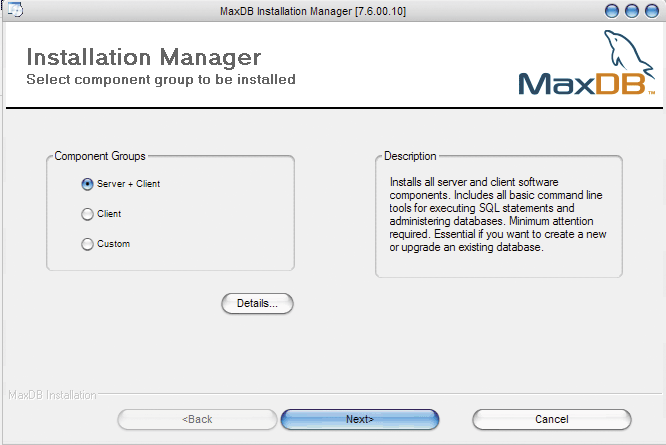Open component Details dialog
The height and width of the screenshot is (445, 666).
[257, 304]
